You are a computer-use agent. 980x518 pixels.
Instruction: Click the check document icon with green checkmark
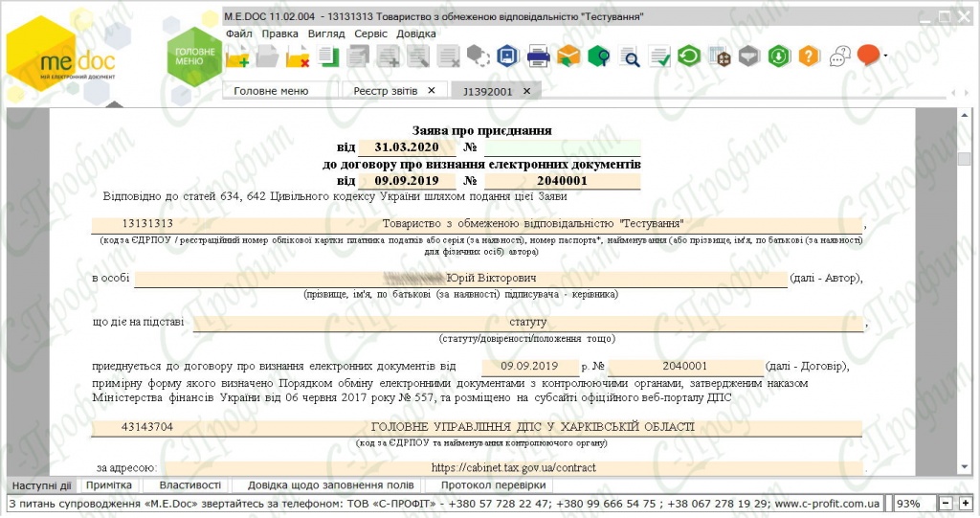pyautogui.click(x=658, y=56)
